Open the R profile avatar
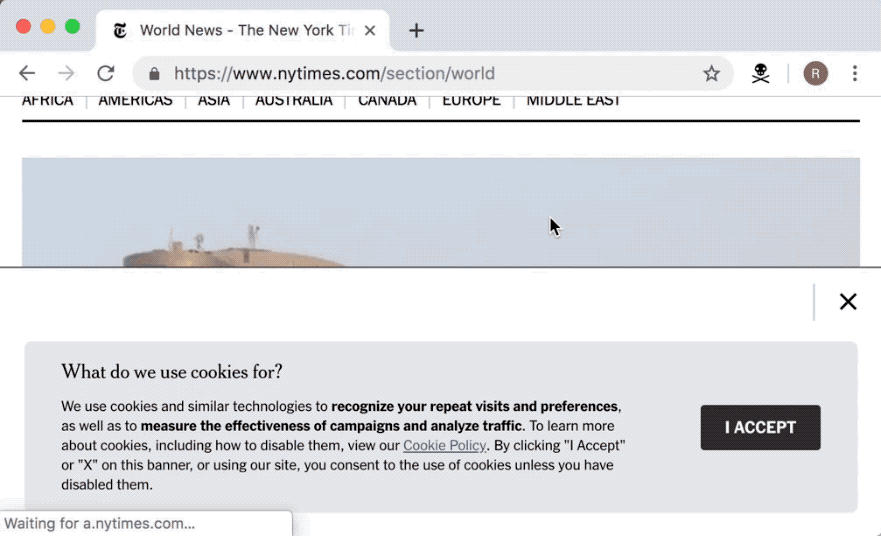This screenshot has height=536, width=881. [x=815, y=73]
